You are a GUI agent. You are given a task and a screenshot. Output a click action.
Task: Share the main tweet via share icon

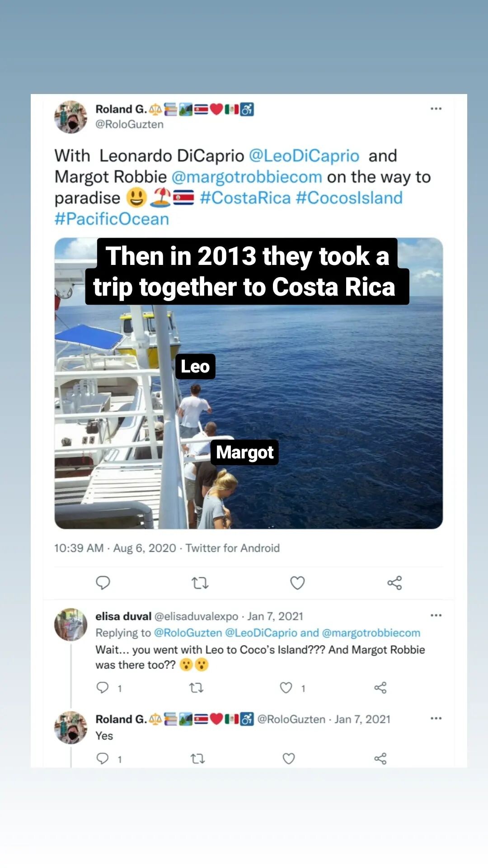point(394,583)
